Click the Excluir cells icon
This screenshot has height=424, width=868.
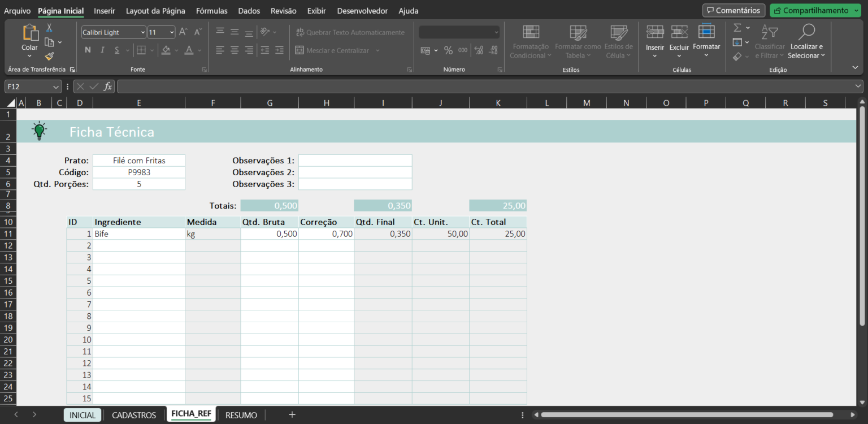[679, 32]
